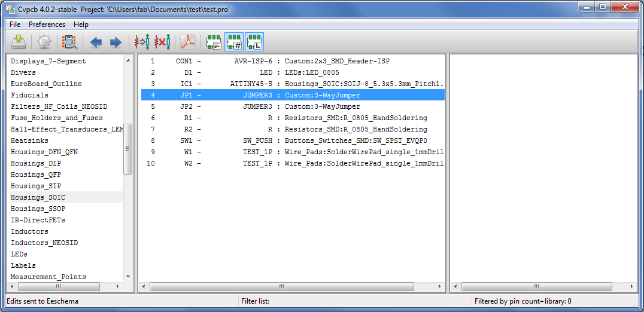
Task: Select component row IC1 ATTINY45-S
Action: click(x=293, y=84)
